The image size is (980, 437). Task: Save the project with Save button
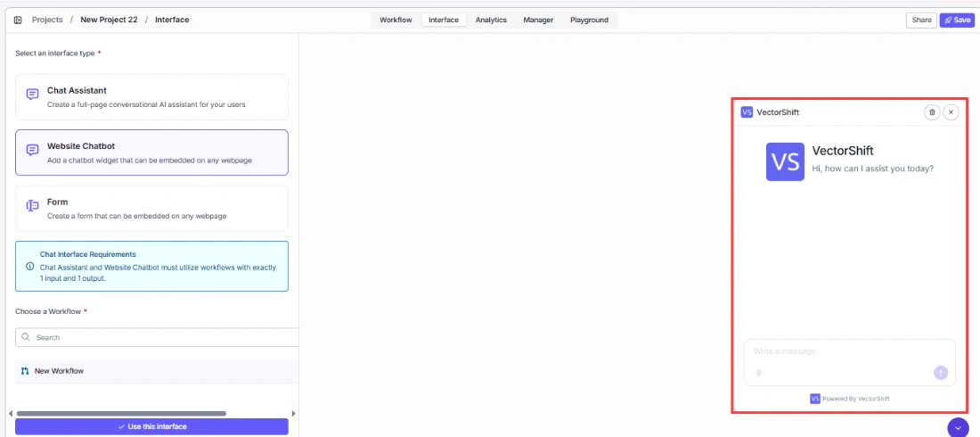click(957, 20)
